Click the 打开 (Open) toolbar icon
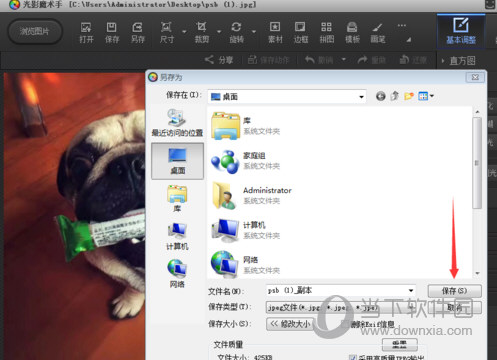Screen dimensions: 497x360 (86, 32)
